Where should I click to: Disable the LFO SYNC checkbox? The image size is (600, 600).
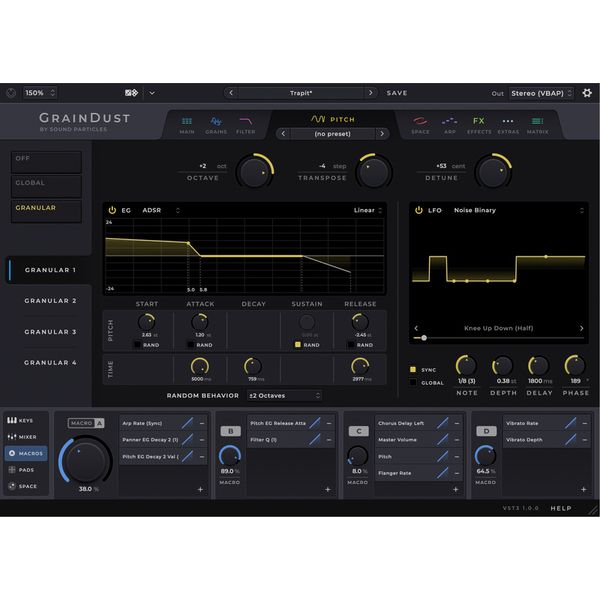[x=413, y=369]
